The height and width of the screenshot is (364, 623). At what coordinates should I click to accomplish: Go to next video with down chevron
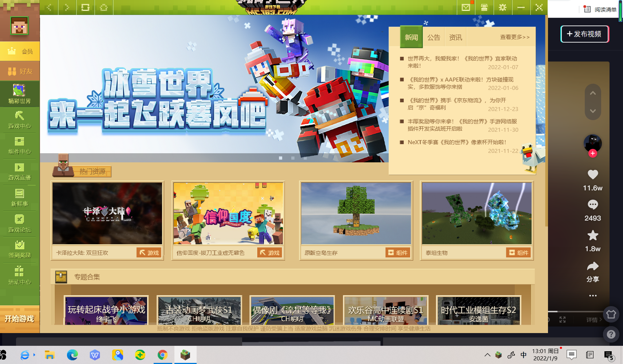(593, 111)
